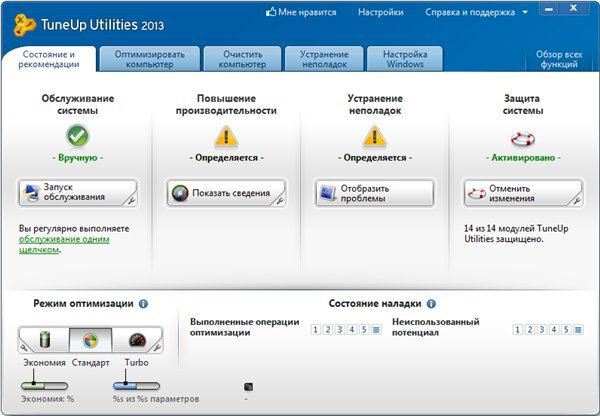Viewport: 600px width, 416px height.
Task: Click the Экономия: % label
Action: coord(47,399)
